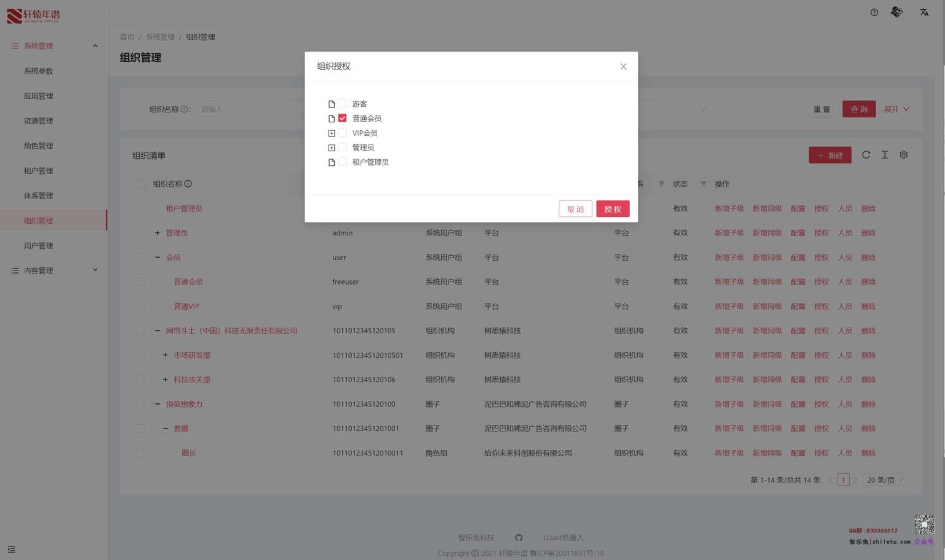This screenshot has width=945, height=560.
Task: Open 系统参数 in the sidebar
Action: (39, 71)
